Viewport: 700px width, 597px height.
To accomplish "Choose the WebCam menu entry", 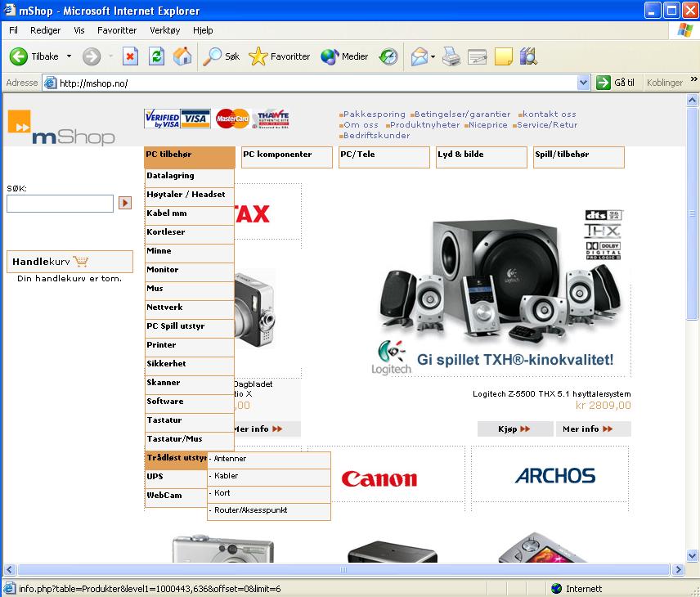I will (176, 498).
